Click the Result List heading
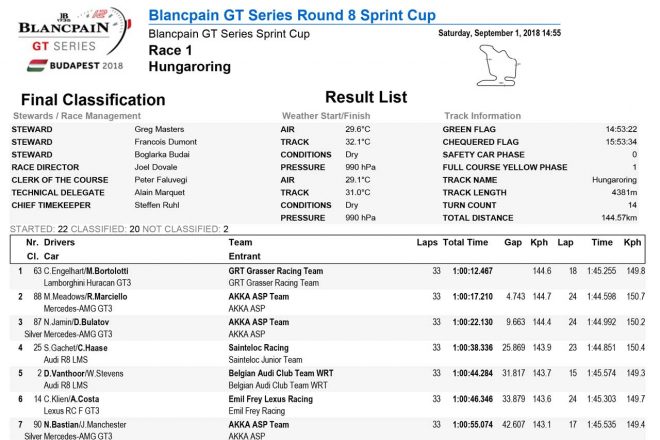The width and height of the screenshot is (660, 440). (x=366, y=97)
